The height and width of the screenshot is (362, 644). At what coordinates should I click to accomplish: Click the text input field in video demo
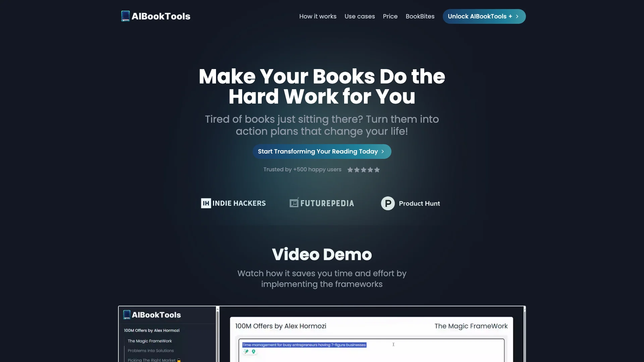point(372,349)
